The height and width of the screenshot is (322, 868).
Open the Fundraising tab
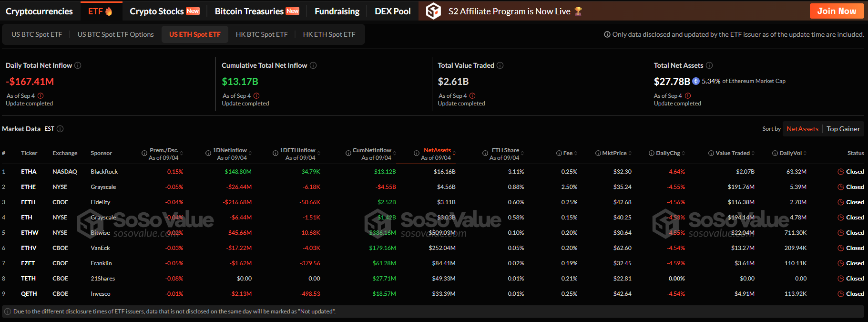pyautogui.click(x=337, y=11)
